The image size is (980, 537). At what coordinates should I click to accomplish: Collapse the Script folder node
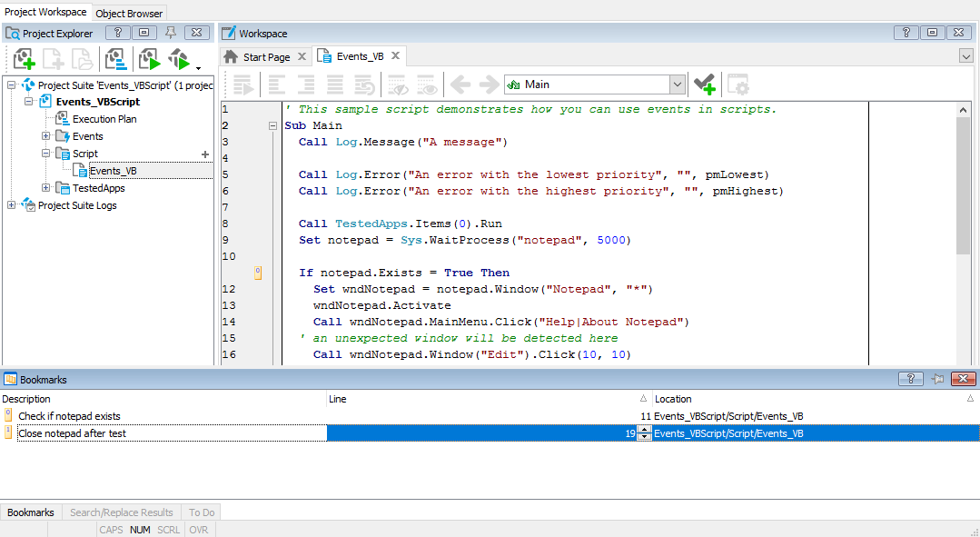(45, 154)
